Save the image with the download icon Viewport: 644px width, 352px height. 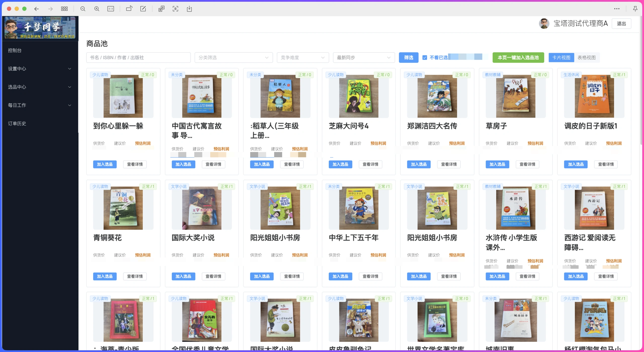[189, 9]
